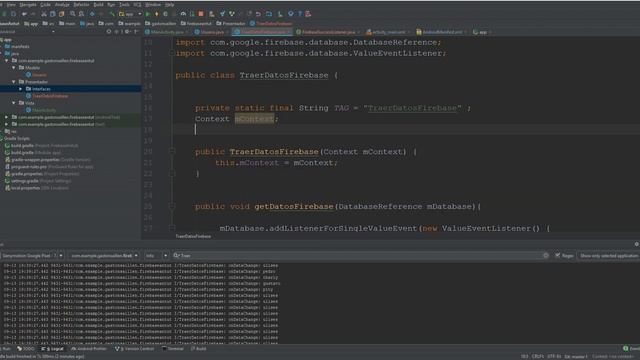Switch to FirebaseSuccessListener.java editor tab
This screenshot has height=360, width=640.
[x=328, y=32]
